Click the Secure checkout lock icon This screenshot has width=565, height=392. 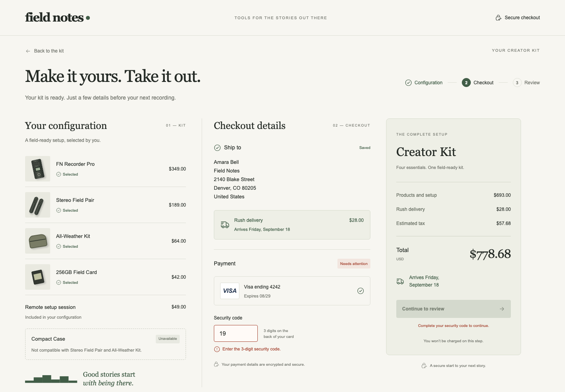(x=498, y=18)
